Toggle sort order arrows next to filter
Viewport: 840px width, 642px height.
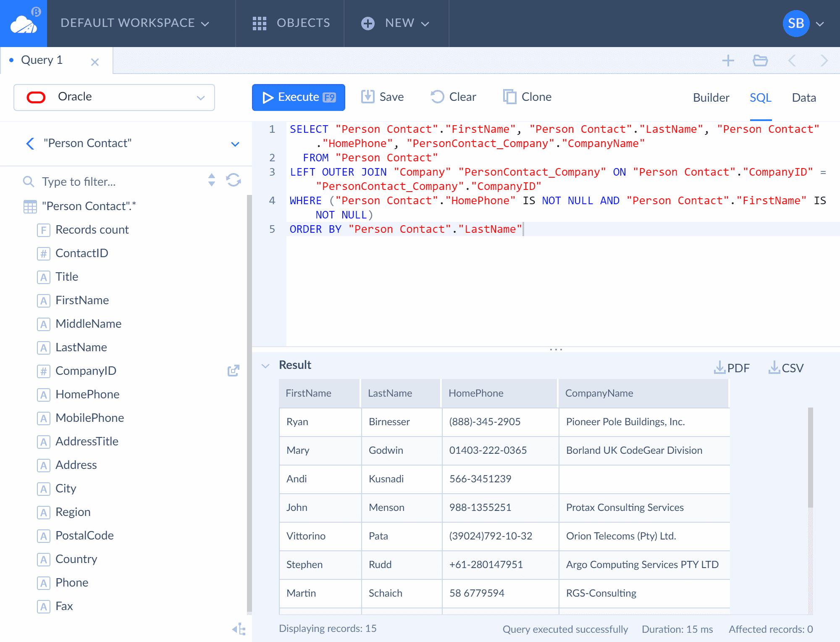(x=212, y=180)
